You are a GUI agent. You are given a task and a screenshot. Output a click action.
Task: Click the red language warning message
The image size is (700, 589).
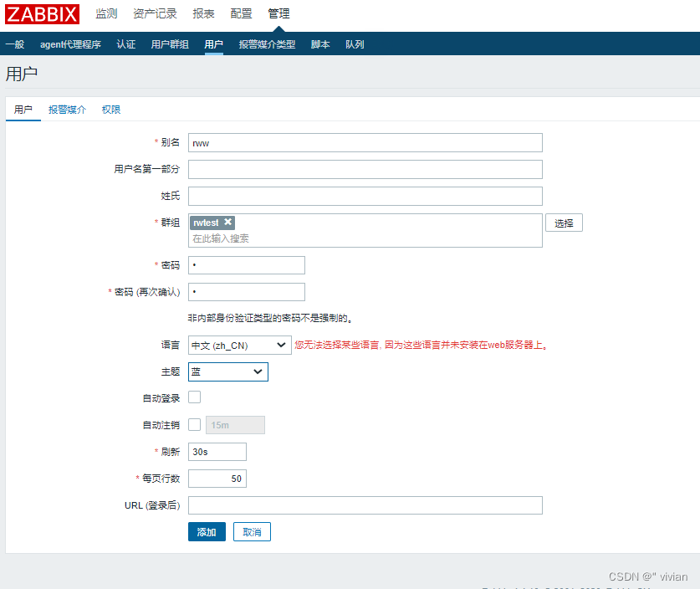tap(421, 345)
